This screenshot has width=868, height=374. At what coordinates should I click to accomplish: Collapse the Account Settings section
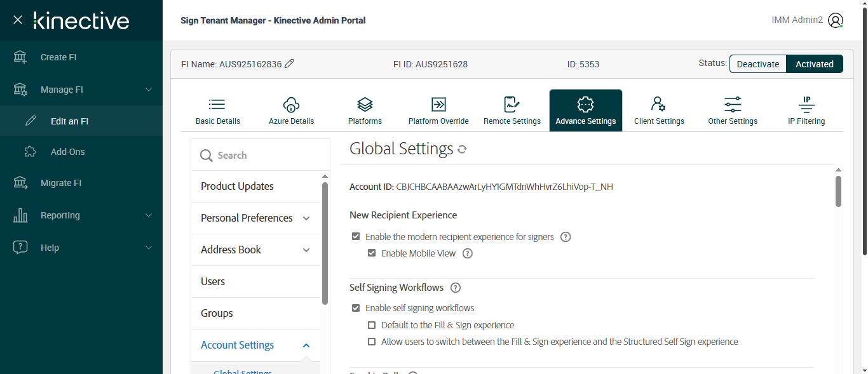pos(306,345)
